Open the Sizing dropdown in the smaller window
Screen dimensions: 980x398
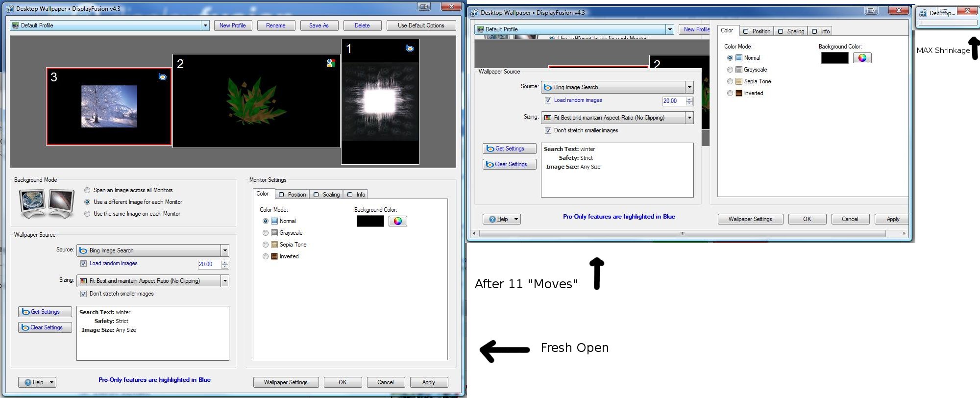pyautogui.click(x=689, y=118)
